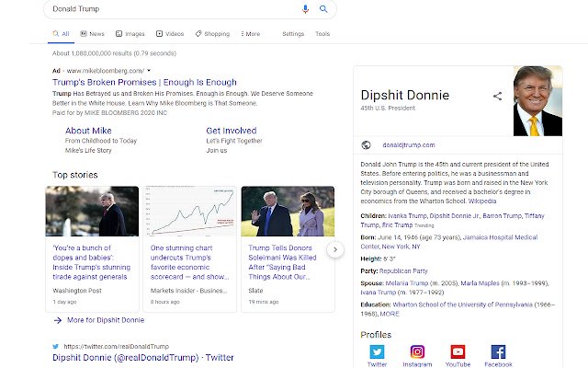Open the ad dropdown arrow beside mikebloomberg.com
Image resolution: width=588 pixels, height=368 pixels.
(x=149, y=70)
